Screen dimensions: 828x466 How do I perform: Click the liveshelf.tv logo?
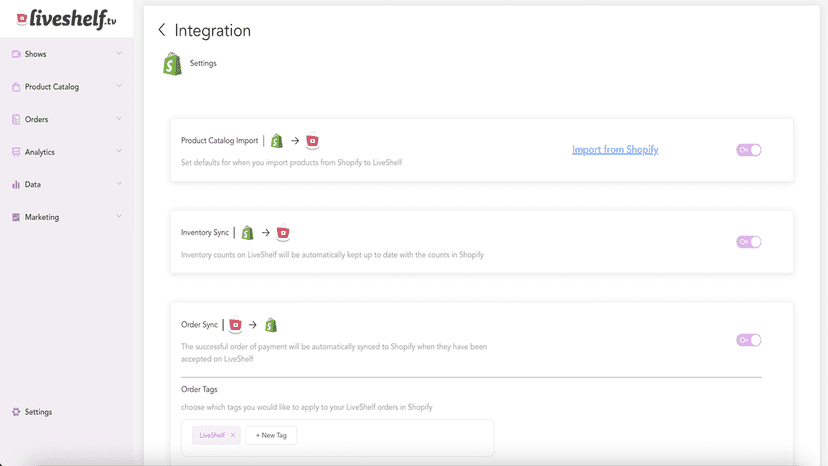[66, 19]
